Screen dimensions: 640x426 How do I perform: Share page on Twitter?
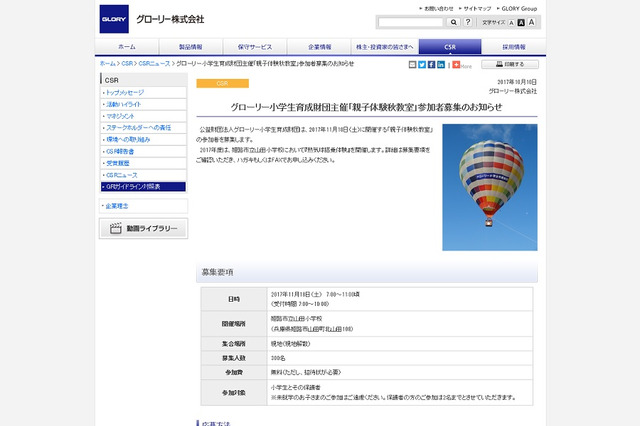(x=422, y=64)
